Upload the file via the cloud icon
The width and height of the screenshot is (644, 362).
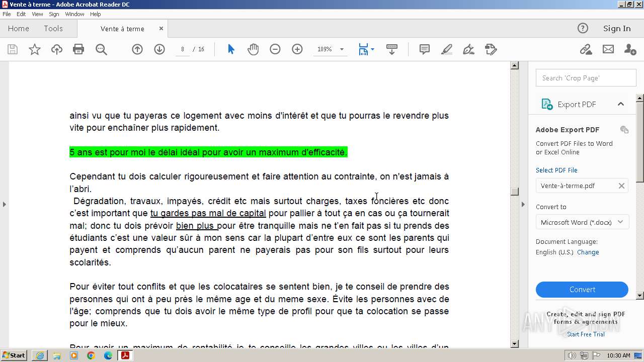click(x=57, y=49)
